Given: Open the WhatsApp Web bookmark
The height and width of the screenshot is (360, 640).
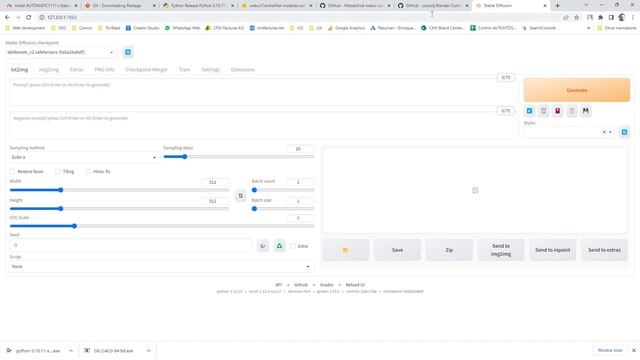Looking at the screenshot, I should pyautogui.click(x=182, y=28).
